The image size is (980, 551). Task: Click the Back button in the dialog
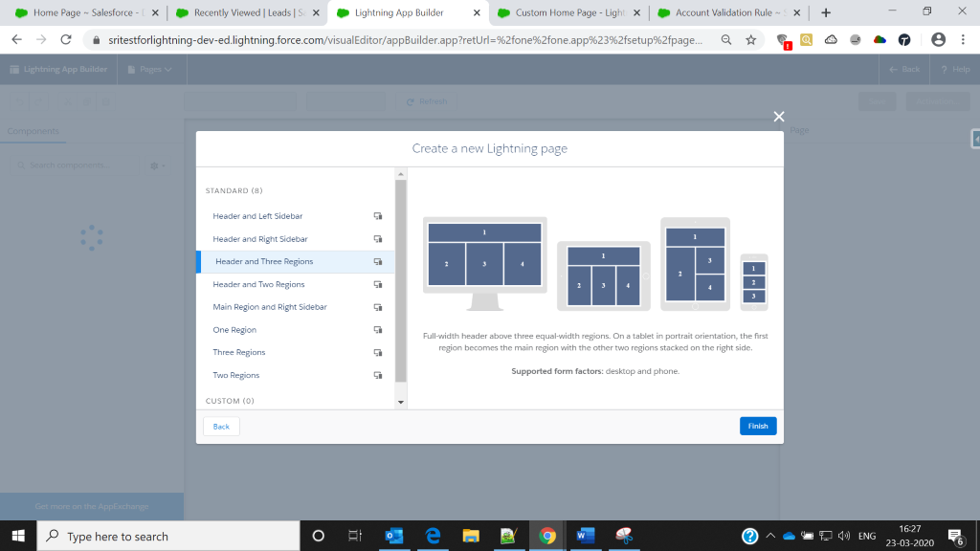point(221,427)
